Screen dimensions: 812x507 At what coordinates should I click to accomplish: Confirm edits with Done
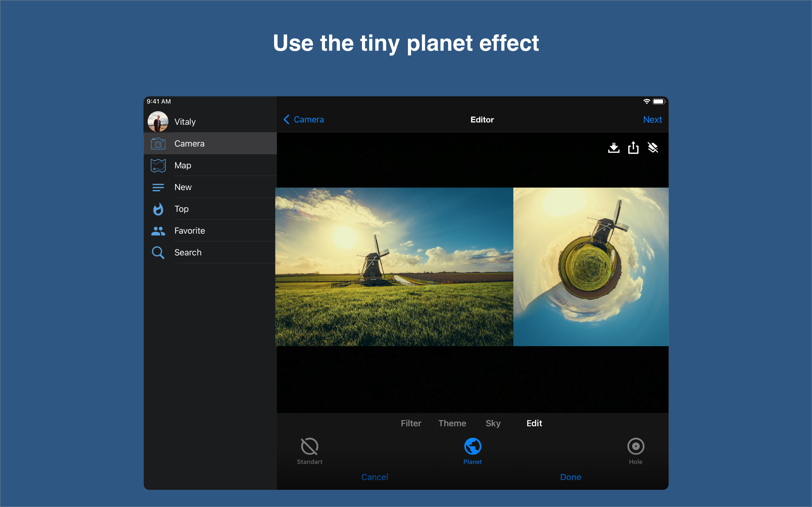[x=570, y=477]
